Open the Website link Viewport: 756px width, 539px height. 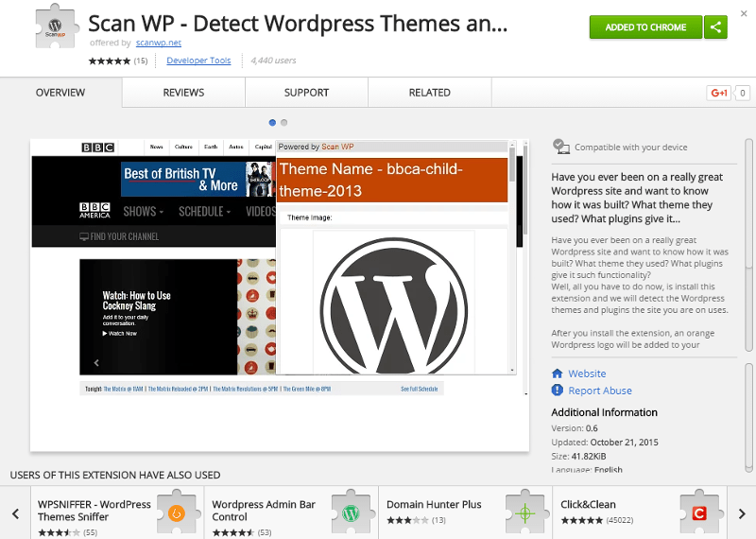point(587,374)
